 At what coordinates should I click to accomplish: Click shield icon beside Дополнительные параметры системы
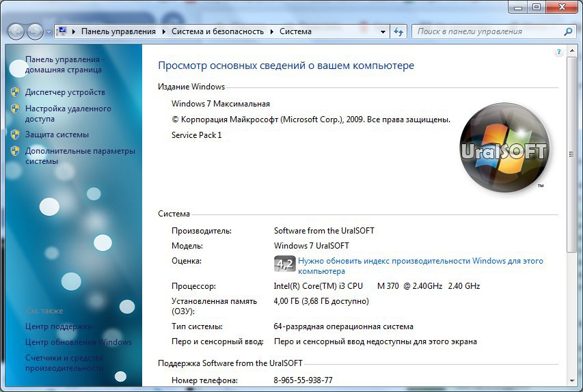(x=15, y=151)
